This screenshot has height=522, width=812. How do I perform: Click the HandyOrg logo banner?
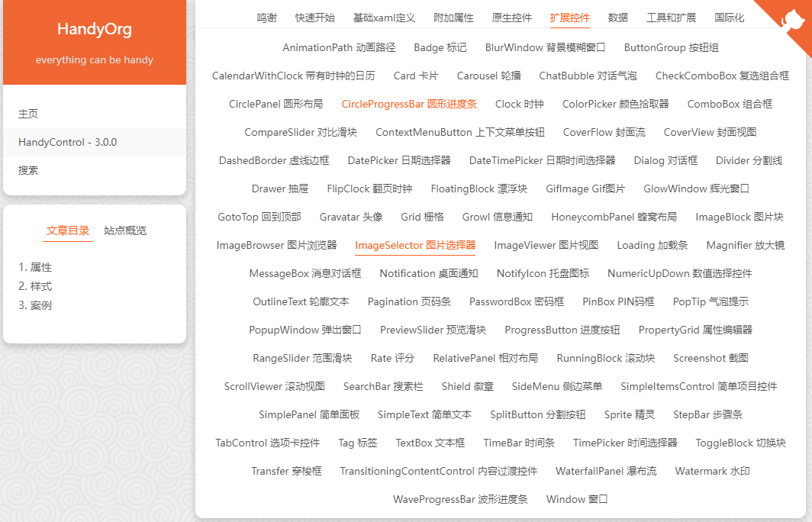coord(95,29)
